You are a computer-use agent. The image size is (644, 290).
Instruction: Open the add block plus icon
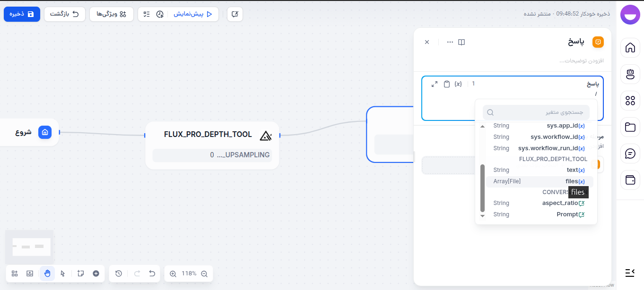96,273
